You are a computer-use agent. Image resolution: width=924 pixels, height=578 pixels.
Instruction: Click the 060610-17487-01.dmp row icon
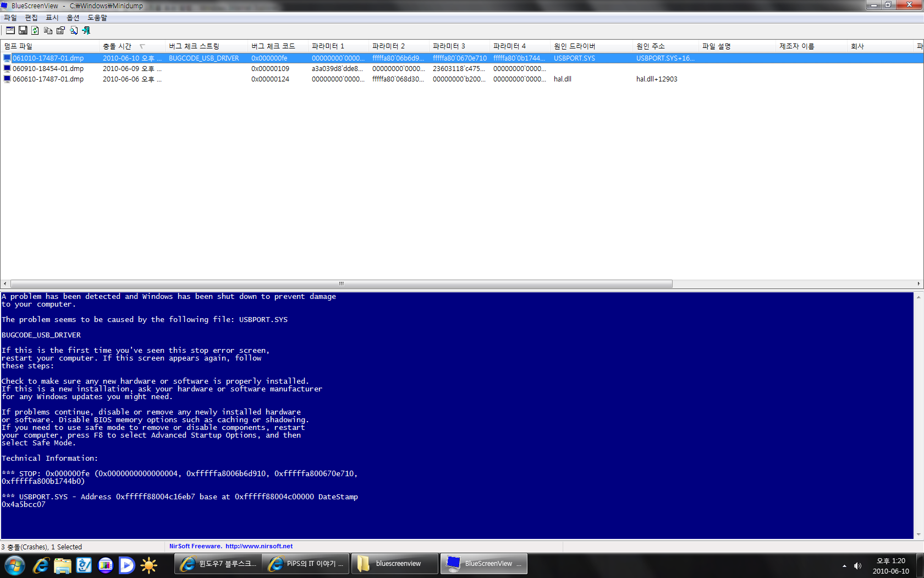tap(7, 79)
